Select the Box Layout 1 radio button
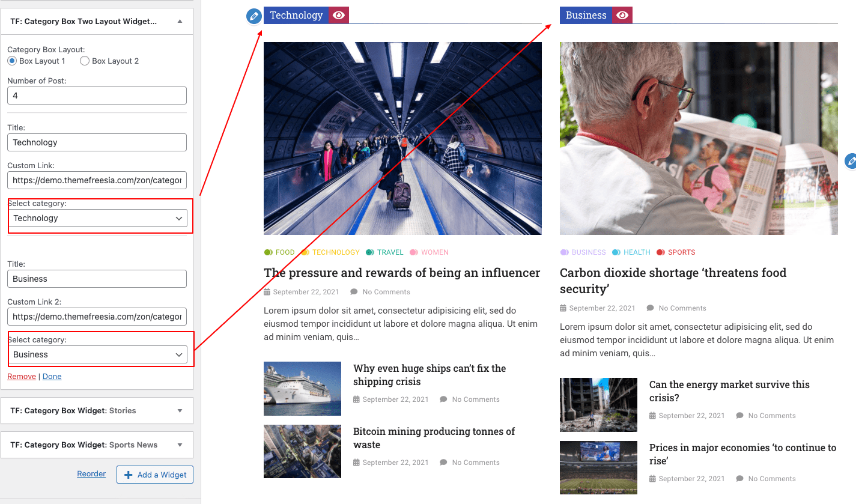The image size is (856, 504). coord(12,61)
